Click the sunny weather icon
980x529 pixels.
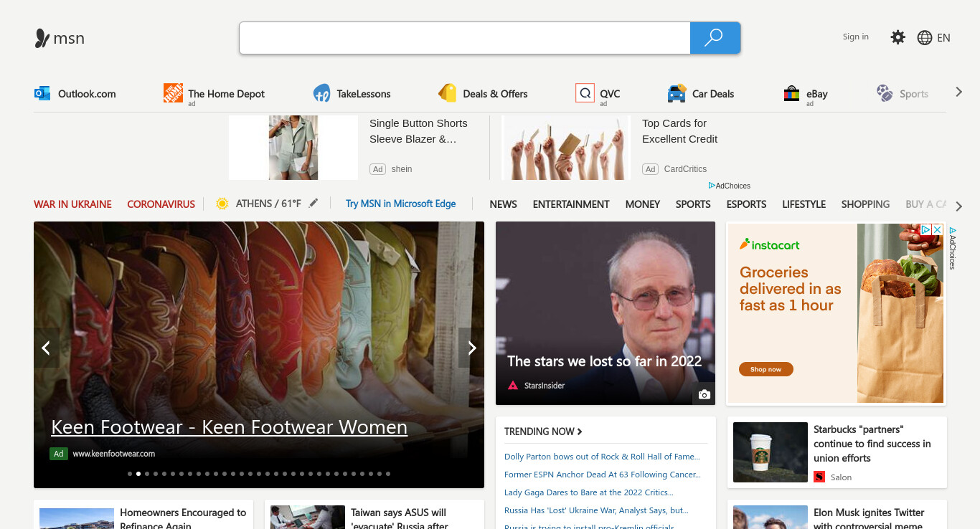point(222,204)
